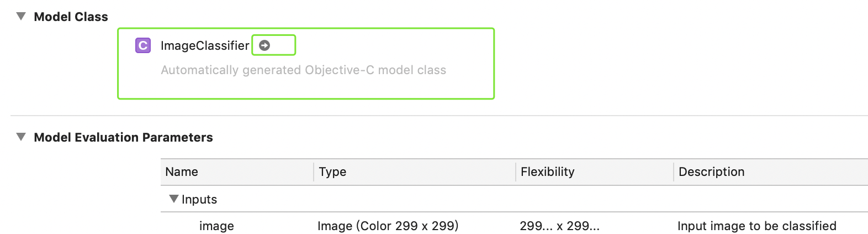Click the Type column header
This screenshot has width=868, height=234.
tap(332, 171)
